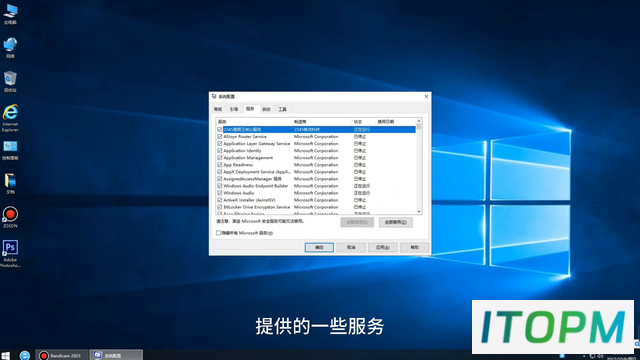Select the row "Application Layer Gateway Service"
Viewport: 640px width, 360px height.
(x=316, y=144)
